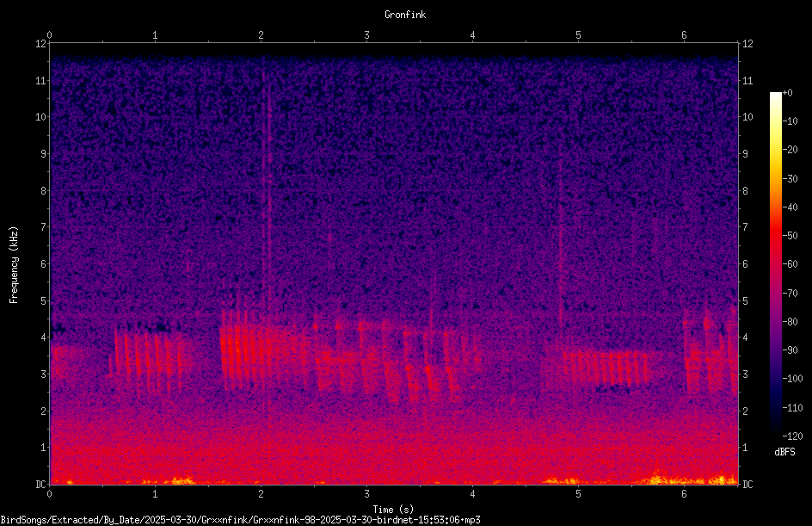Click the -90 label on the color scale
Screen dimensions: 812x526
[x=790, y=350]
